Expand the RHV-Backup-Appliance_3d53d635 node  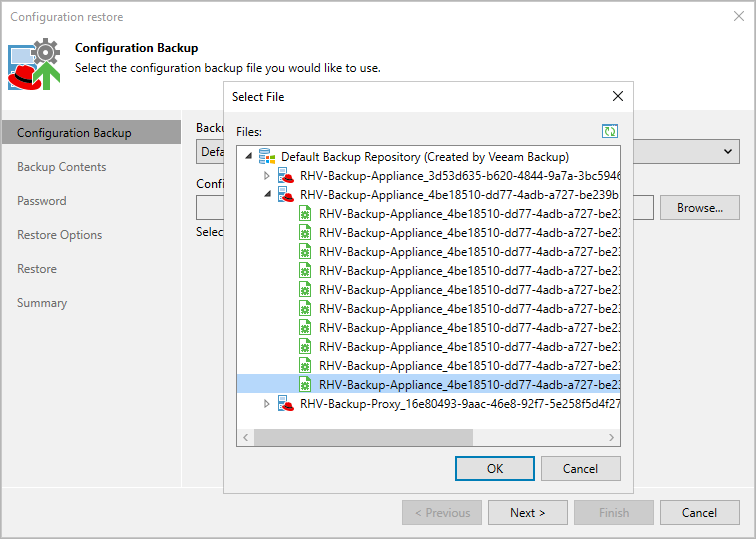[x=267, y=176]
